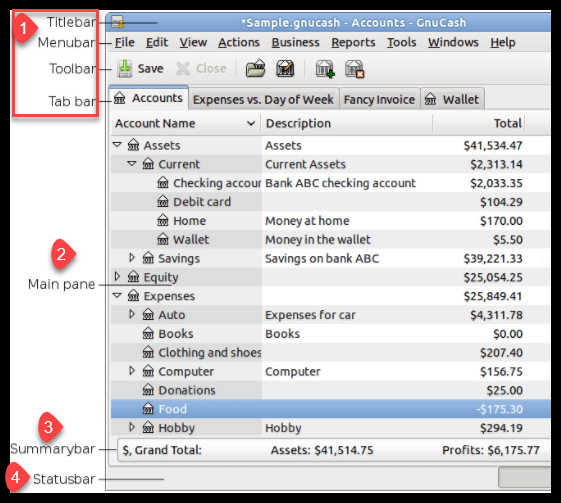Click the bank icon beside Auto account
The width and height of the screenshot is (561, 503).
(x=148, y=314)
